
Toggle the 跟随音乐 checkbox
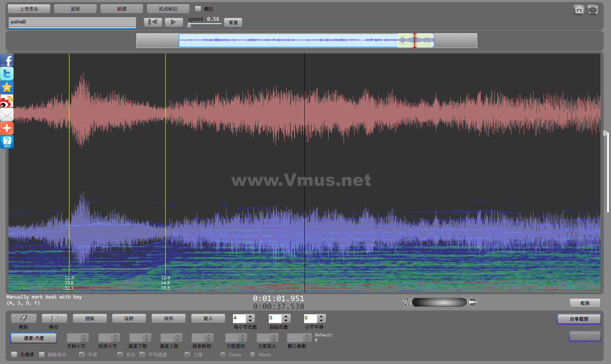click(42, 354)
